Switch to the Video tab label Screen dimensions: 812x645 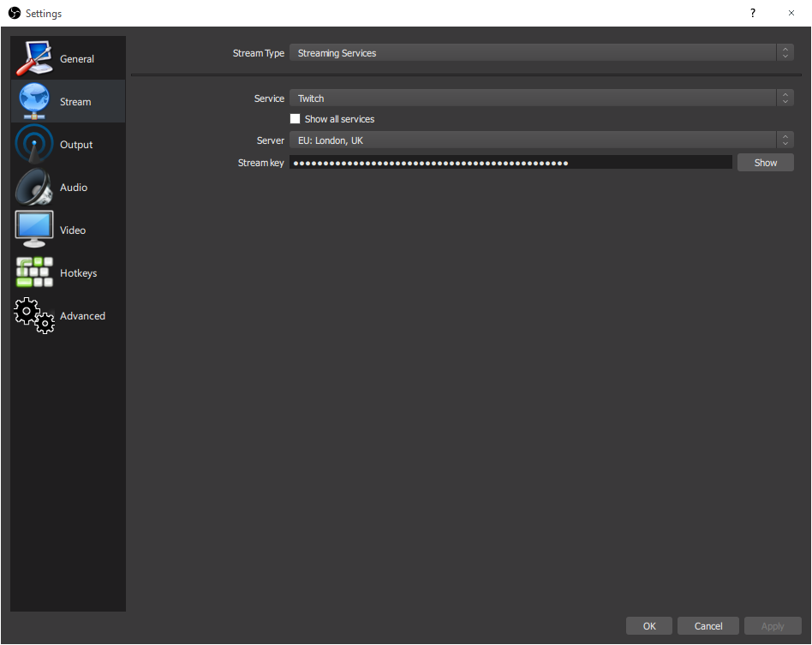click(x=73, y=230)
